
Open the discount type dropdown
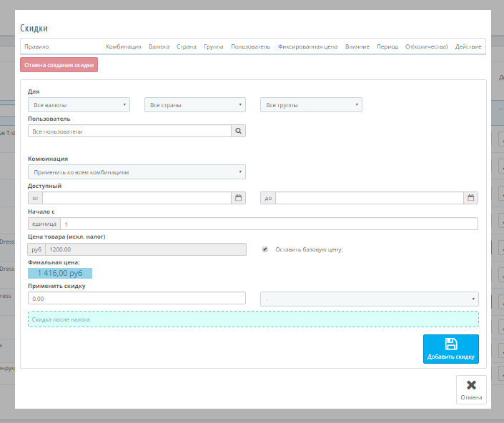click(370, 299)
